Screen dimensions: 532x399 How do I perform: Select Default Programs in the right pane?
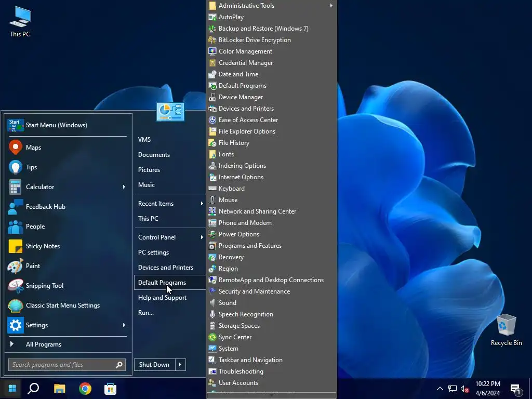pos(170,283)
